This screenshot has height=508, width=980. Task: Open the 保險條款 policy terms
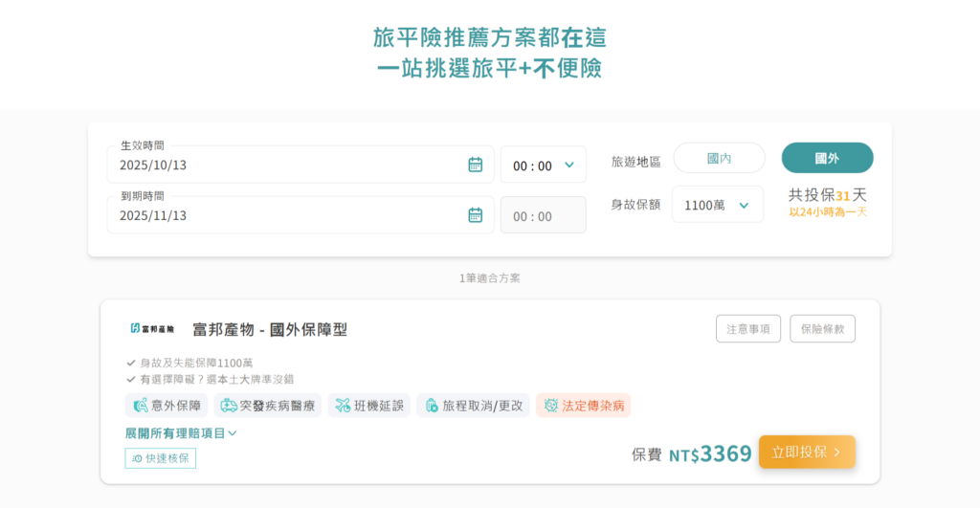[x=822, y=329]
